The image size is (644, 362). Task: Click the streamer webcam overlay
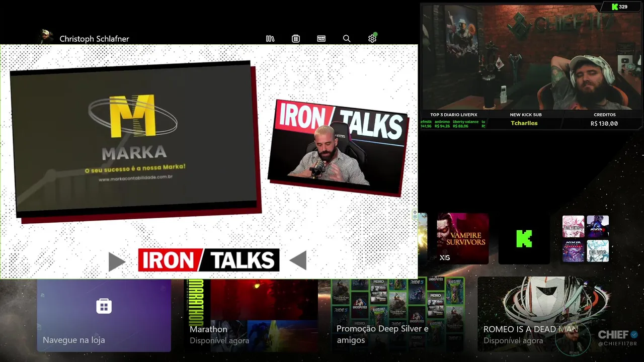pyautogui.click(x=532, y=57)
